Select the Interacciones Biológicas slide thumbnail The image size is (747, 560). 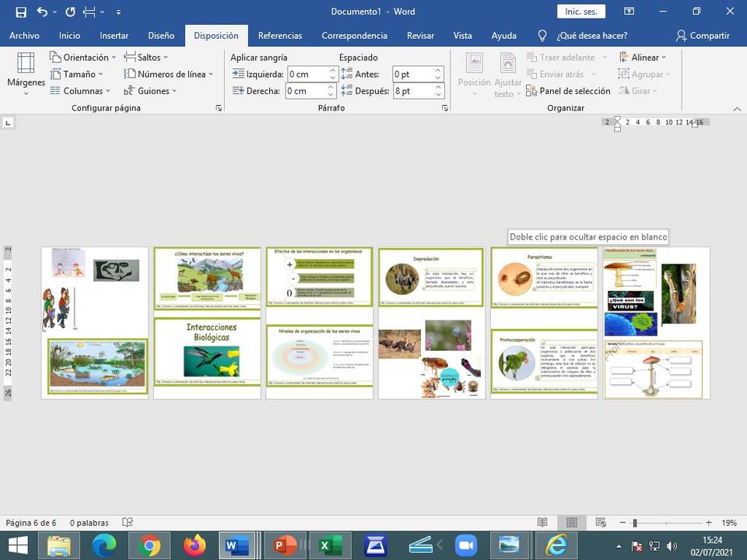click(x=207, y=352)
